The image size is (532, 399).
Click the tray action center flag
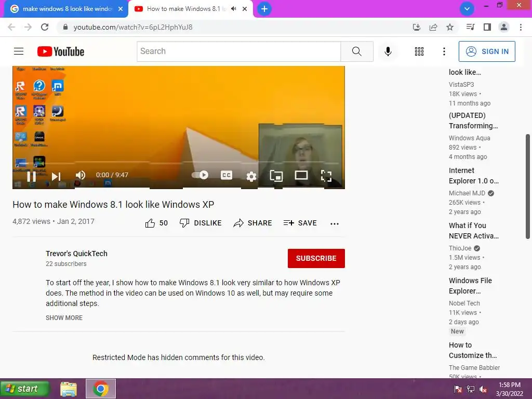(458, 389)
